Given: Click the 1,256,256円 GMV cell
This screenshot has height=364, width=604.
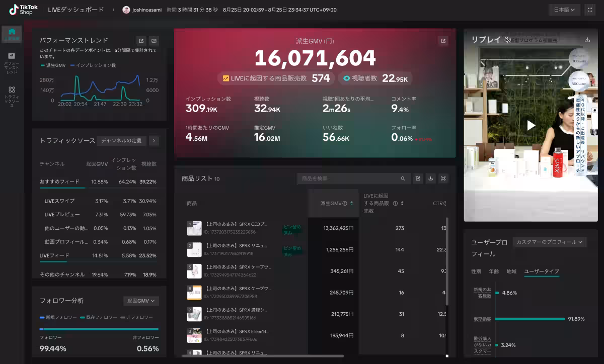Looking at the screenshot, I should point(340,250).
